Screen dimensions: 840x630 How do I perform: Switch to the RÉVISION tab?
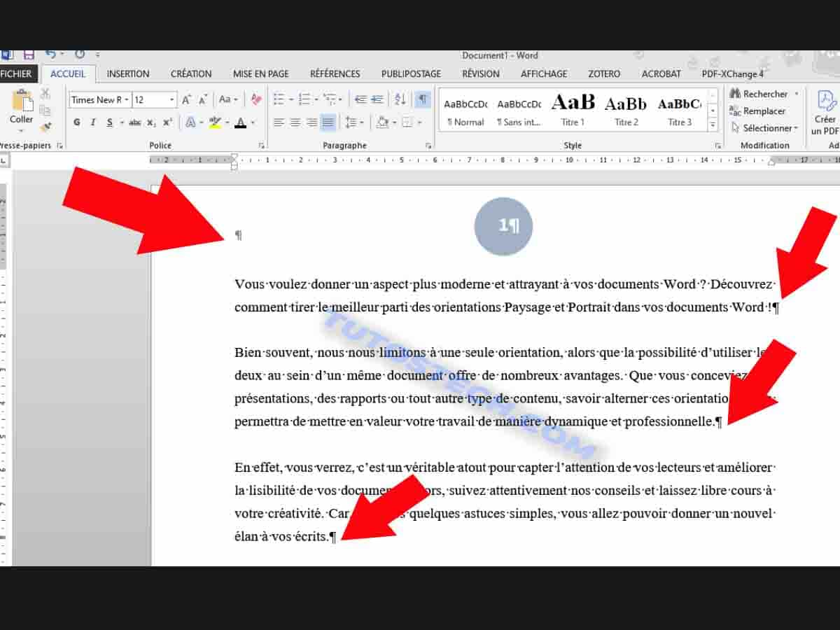[x=481, y=73]
